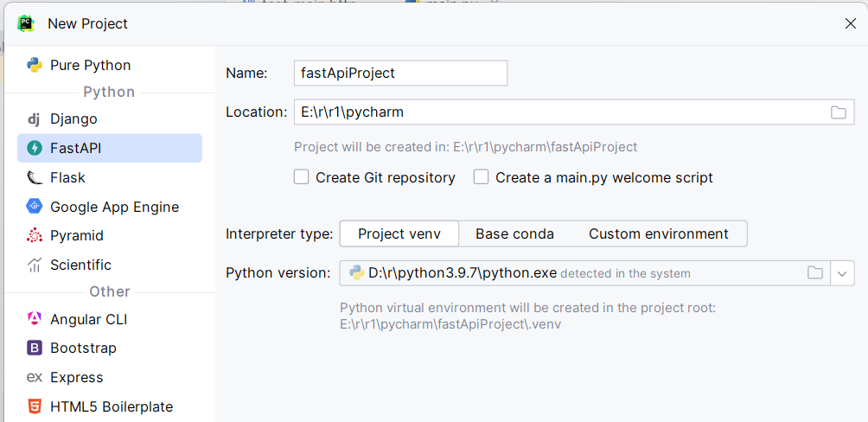The height and width of the screenshot is (422, 868).
Task: Open the Python version dropdown arrow
Action: (843, 273)
